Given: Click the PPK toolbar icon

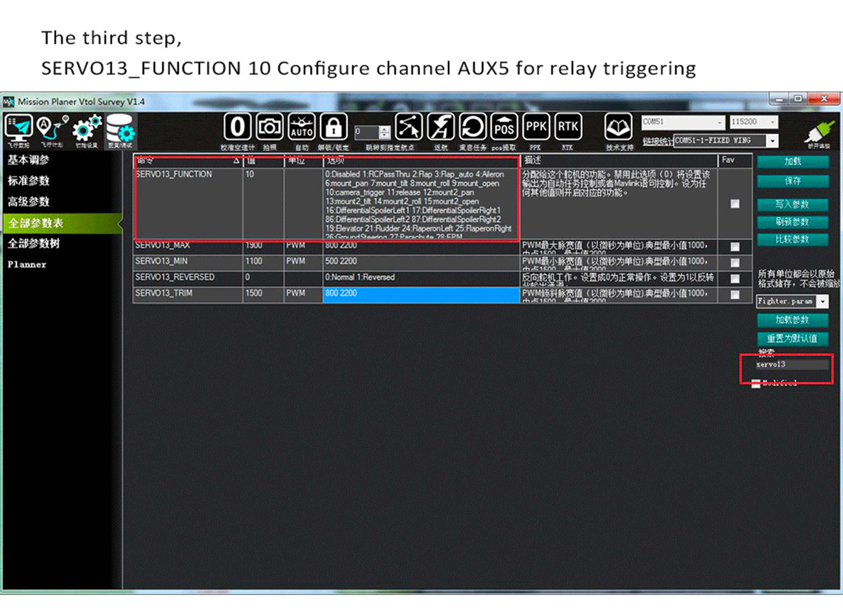Looking at the screenshot, I should [536, 127].
